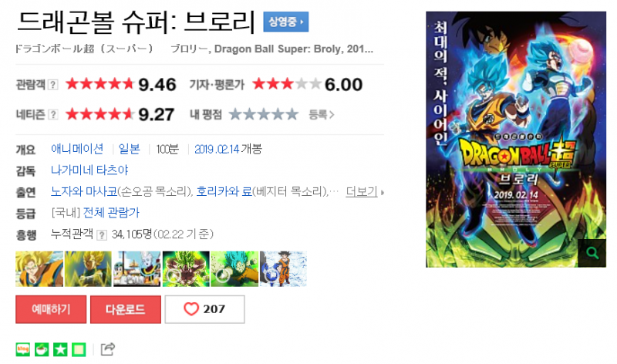Click the green cafe cup share icon
The width and height of the screenshot is (617, 364).
point(42,349)
